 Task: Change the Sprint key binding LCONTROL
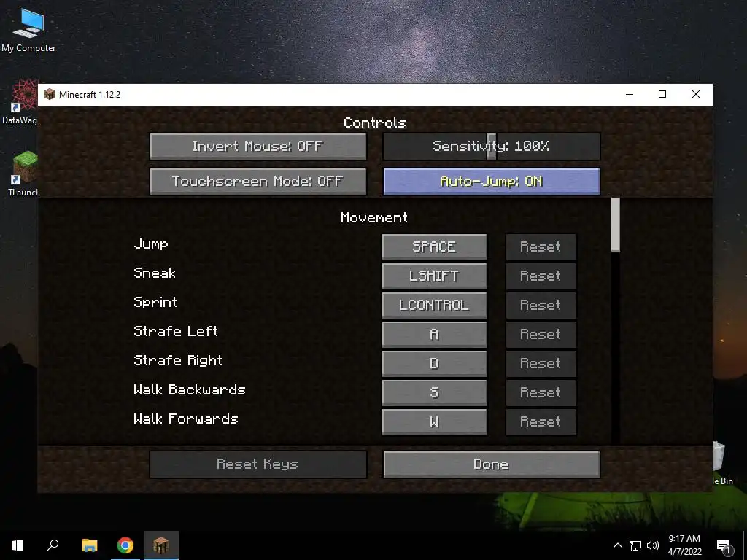coord(435,305)
